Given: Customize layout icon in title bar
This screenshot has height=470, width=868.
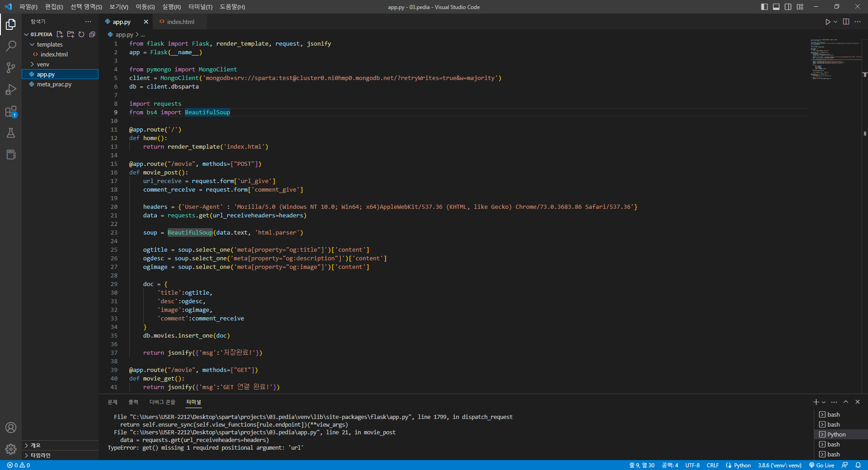Looking at the screenshot, I should pyautogui.click(x=800, y=7).
